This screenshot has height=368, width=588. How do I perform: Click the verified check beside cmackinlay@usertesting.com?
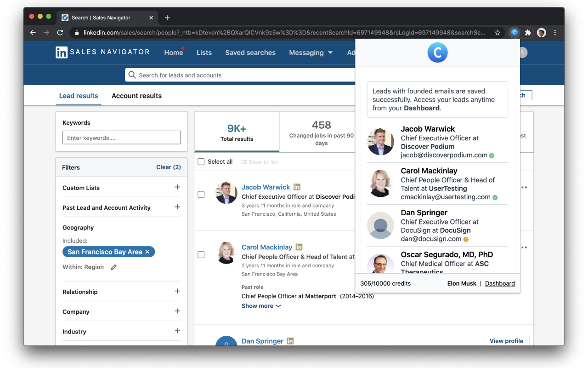point(495,197)
